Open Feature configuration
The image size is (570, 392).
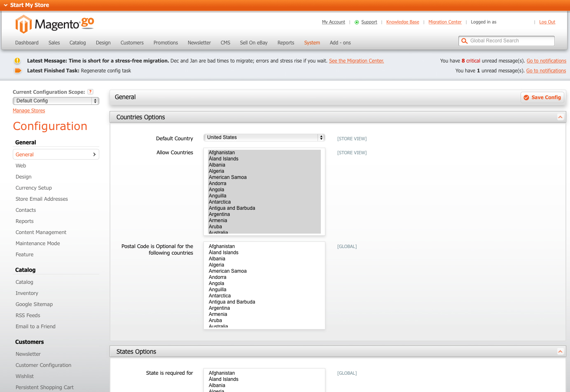[25, 255]
